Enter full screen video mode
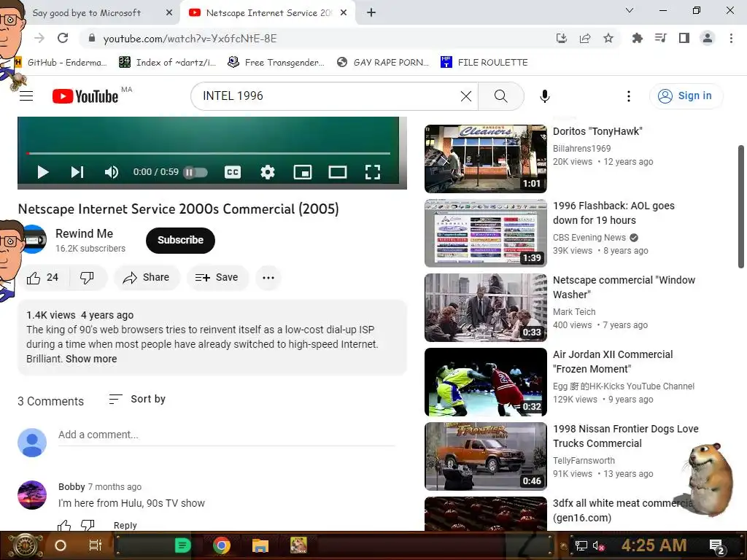747x560 pixels. pos(373,172)
